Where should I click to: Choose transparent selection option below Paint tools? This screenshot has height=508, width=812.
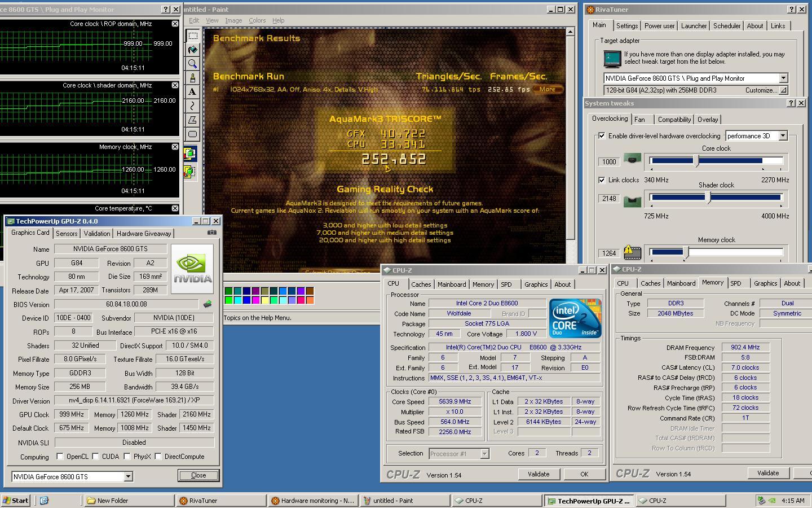pos(189,171)
